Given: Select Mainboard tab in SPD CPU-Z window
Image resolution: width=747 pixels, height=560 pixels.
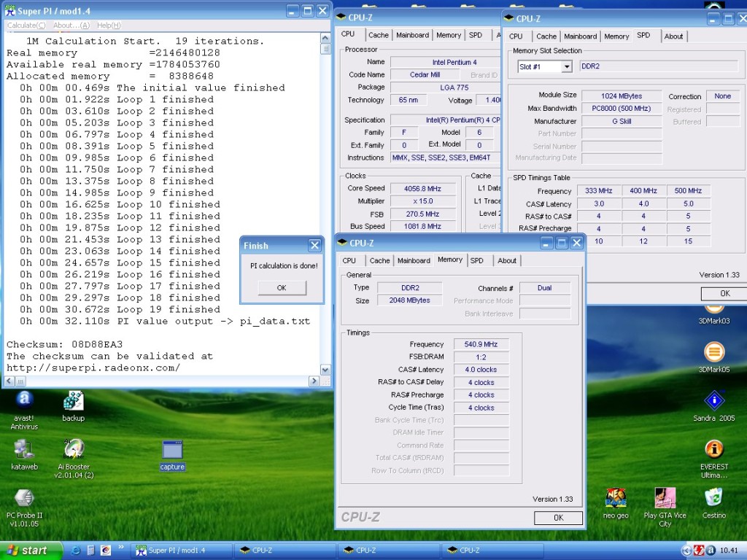Looking at the screenshot, I should pos(580,36).
